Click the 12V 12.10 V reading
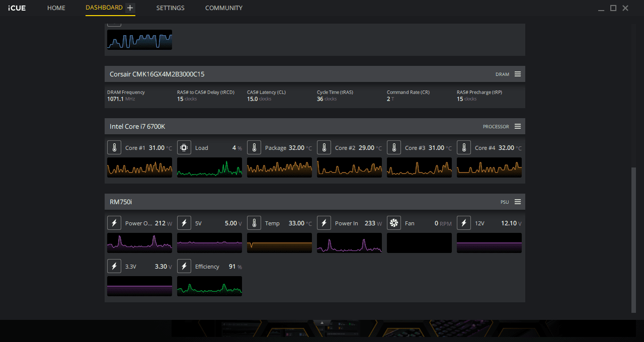The width and height of the screenshot is (644, 342). tap(511, 223)
